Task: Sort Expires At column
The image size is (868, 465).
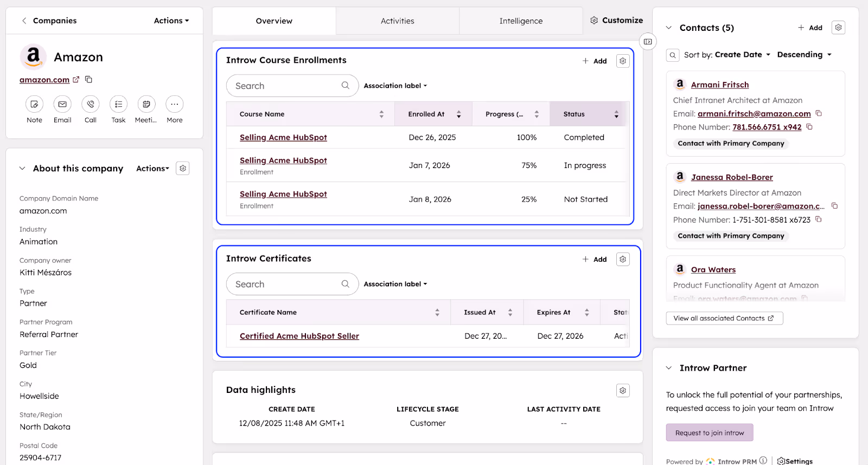Action: pyautogui.click(x=587, y=313)
